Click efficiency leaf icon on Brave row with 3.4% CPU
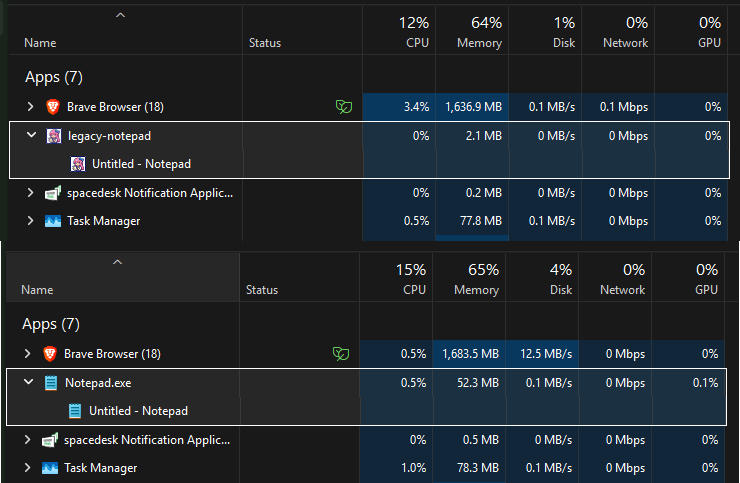The image size is (740, 483). (343, 106)
